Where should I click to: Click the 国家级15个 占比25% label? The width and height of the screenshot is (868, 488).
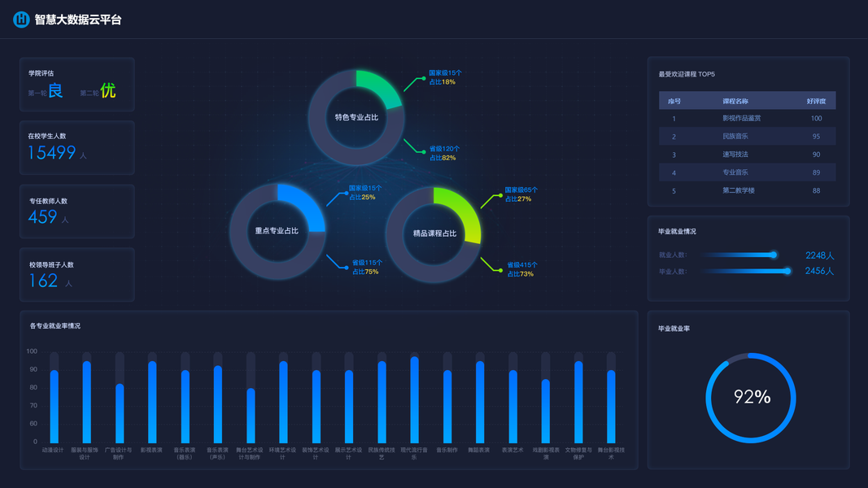(364, 193)
